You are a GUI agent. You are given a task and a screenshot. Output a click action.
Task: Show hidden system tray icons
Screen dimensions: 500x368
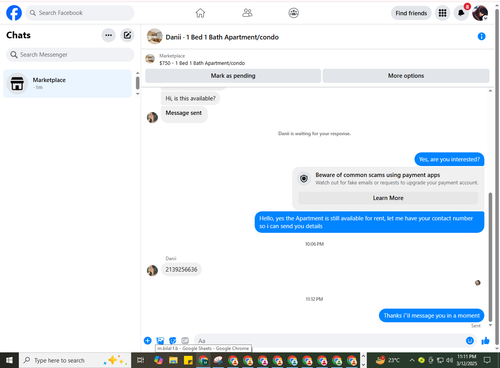point(412,360)
